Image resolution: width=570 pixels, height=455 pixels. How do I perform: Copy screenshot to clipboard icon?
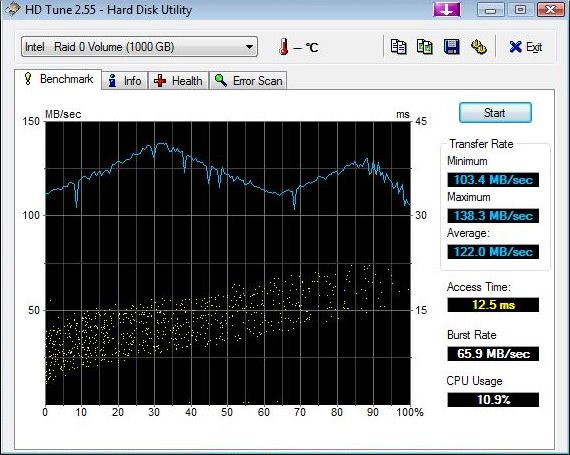click(425, 47)
